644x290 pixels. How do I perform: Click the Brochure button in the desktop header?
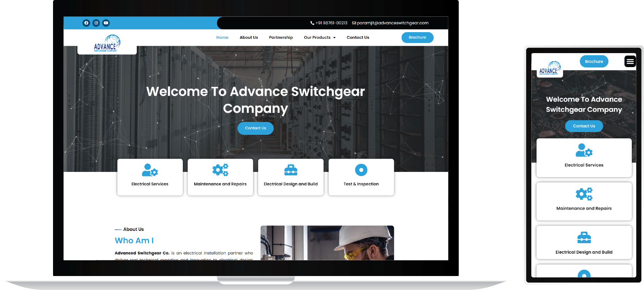(418, 37)
